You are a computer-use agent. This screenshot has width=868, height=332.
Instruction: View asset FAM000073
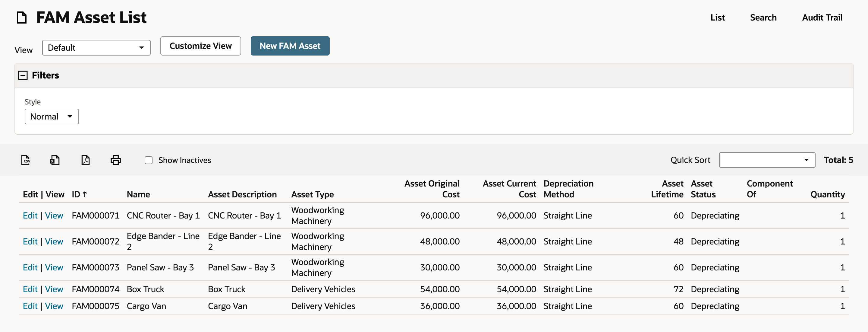(54, 267)
